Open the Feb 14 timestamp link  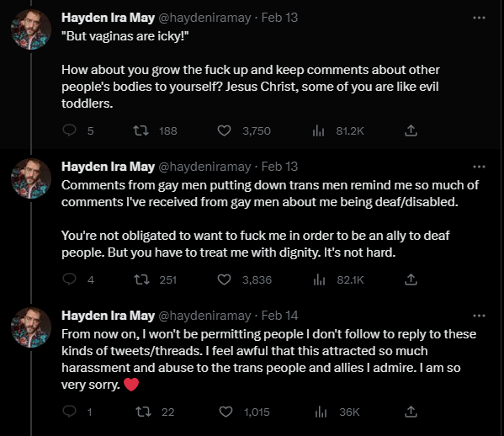click(279, 316)
